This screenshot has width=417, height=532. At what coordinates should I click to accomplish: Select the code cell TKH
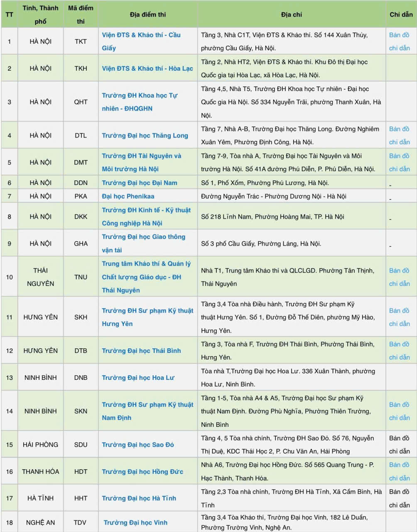point(81,69)
